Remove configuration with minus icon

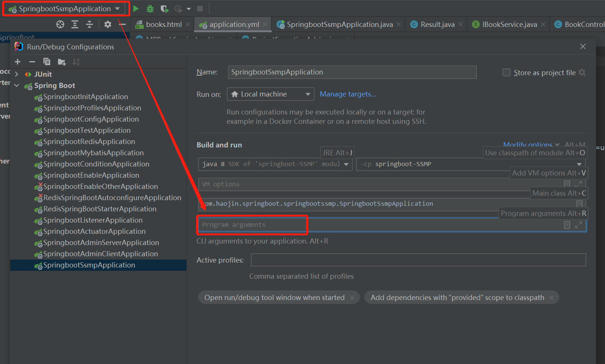point(32,62)
